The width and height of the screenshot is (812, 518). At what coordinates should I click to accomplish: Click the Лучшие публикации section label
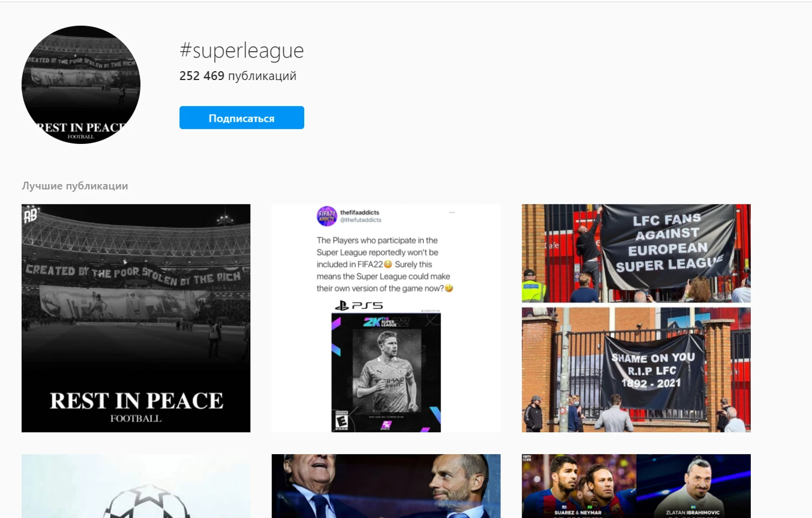(x=75, y=186)
